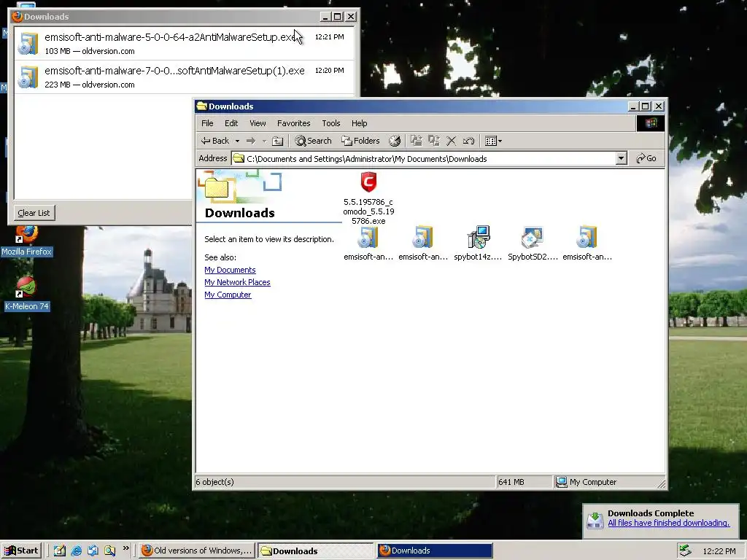Click the 6 object(s) status text

(x=214, y=482)
